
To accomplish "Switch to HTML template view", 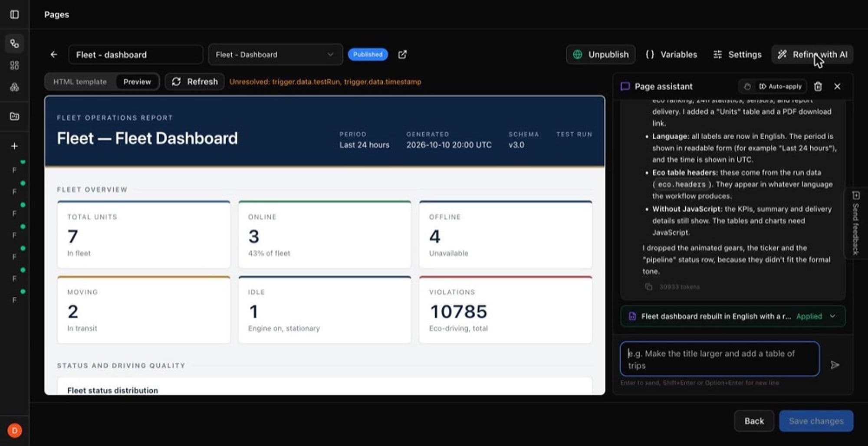I will coord(80,82).
